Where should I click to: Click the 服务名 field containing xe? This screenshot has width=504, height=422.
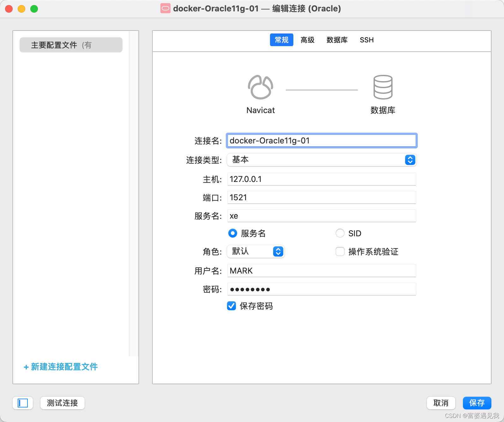[x=321, y=216]
